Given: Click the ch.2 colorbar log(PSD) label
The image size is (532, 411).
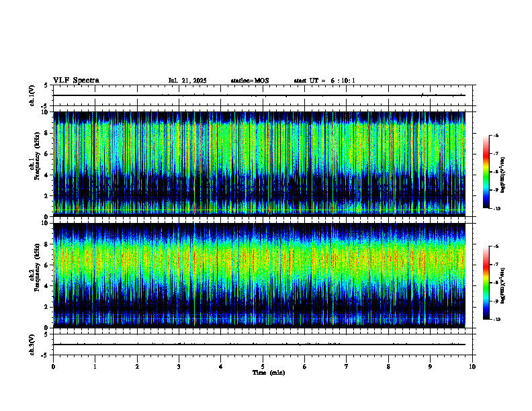Looking at the screenshot, I should [x=502, y=286].
